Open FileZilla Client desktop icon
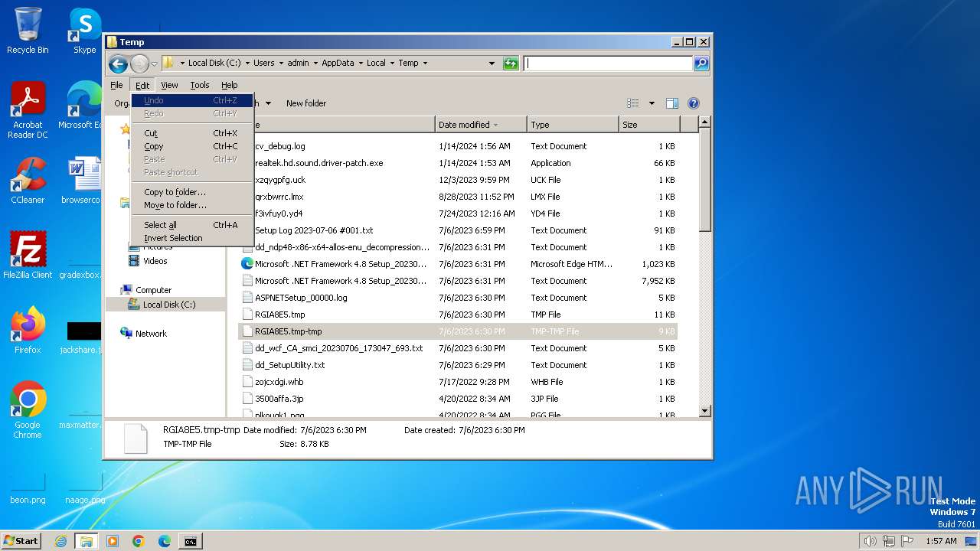The width and height of the screenshot is (980, 551). click(x=28, y=255)
